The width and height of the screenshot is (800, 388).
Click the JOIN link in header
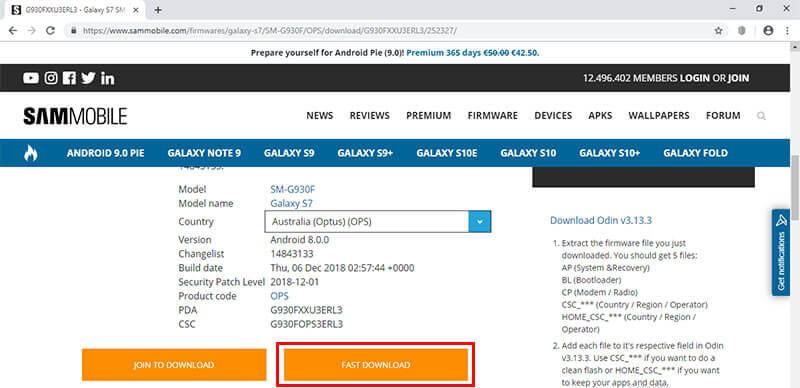point(738,78)
